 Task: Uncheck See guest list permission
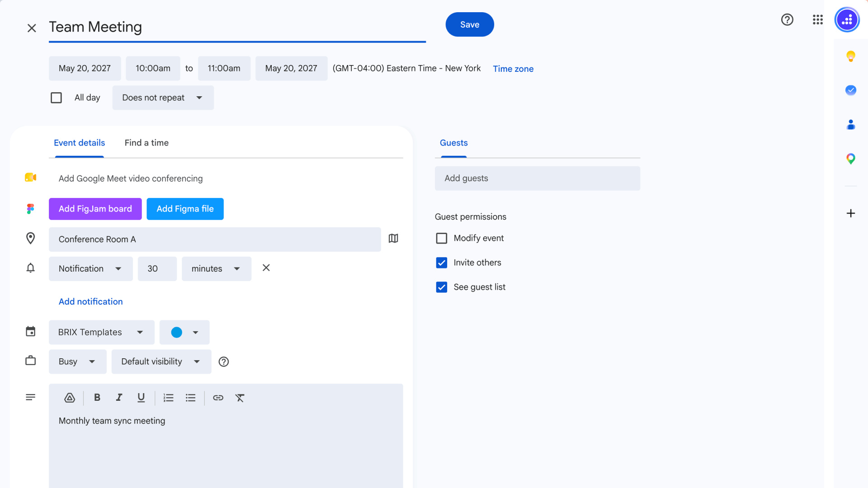442,287
